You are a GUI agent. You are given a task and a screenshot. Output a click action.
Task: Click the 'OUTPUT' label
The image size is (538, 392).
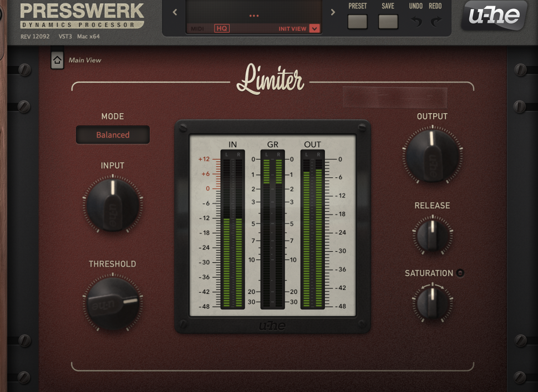point(432,116)
